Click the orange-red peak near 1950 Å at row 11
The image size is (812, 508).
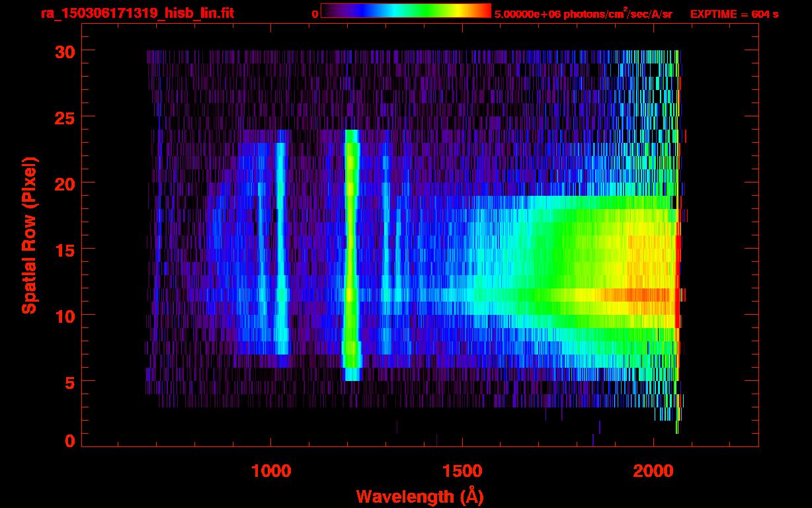pyautogui.click(x=635, y=295)
